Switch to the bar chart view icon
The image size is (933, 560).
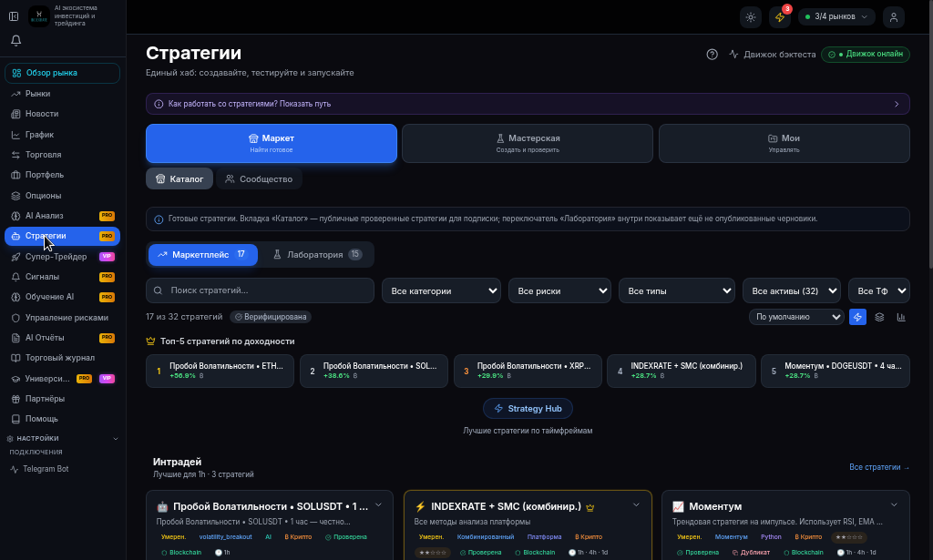(901, 318)
